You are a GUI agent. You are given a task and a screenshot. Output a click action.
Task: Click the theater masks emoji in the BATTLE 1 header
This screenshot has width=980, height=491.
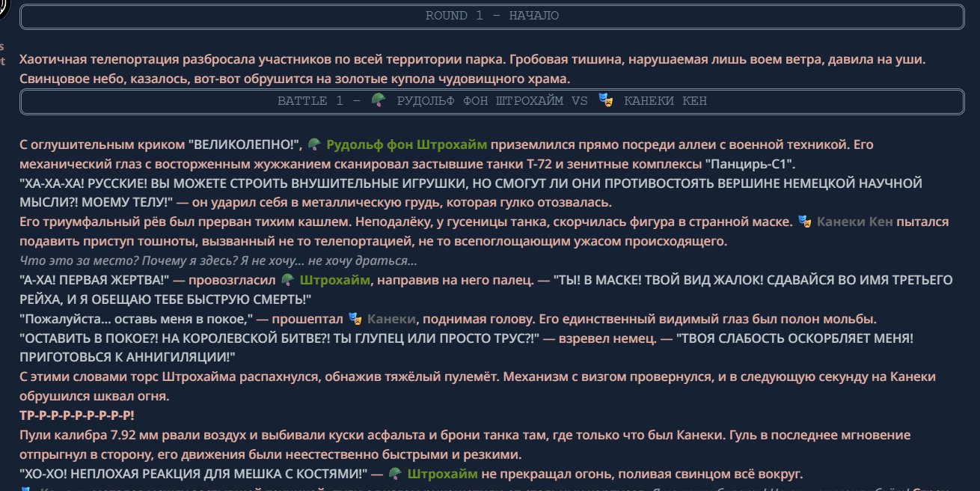[x=606, y=100]
